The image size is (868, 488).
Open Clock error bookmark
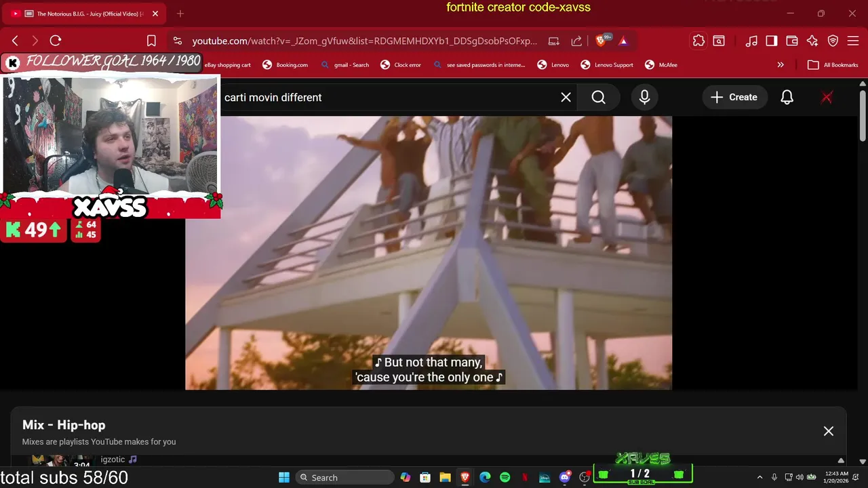401,65
